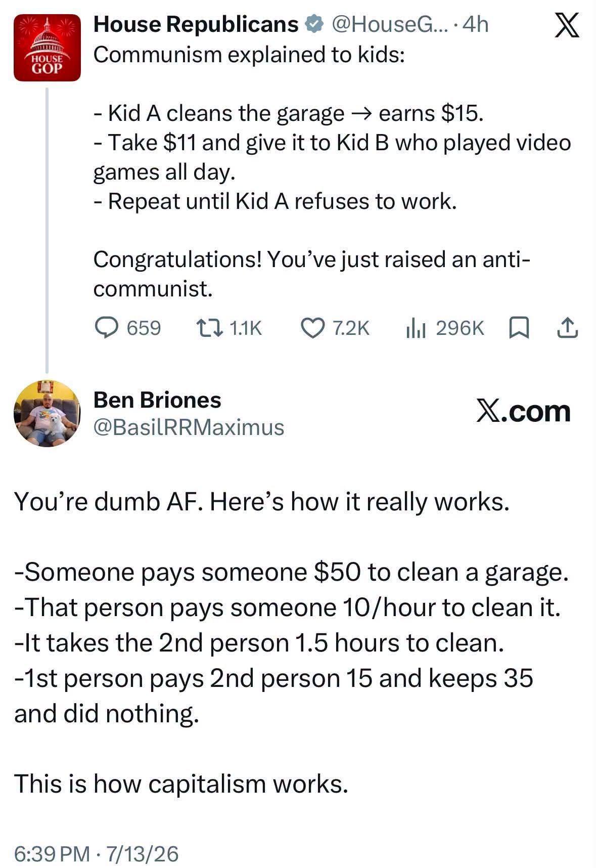Open Ben Briones' avatar photo
This screenshot has width=596, height=868.
click(47, 414)
